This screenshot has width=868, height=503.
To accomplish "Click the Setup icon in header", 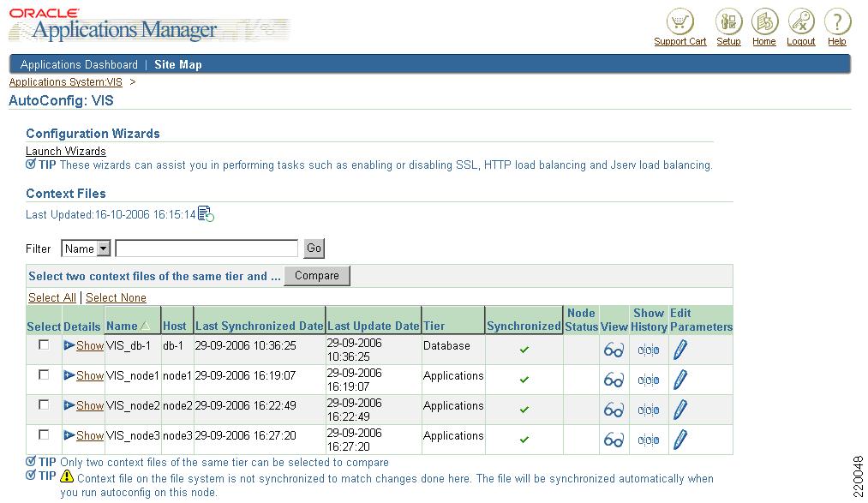I will pyautogui.click(x=728, y=22).
